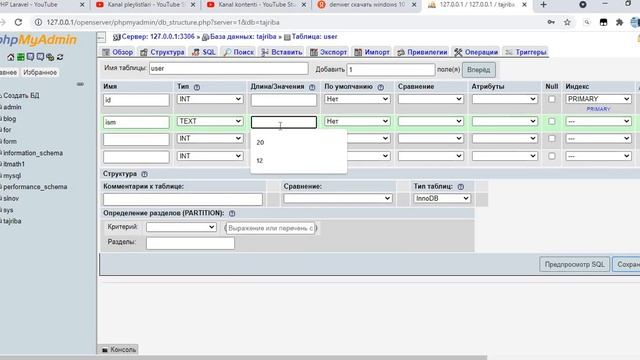The image size is (640, 360).
Task: Open the SQL tab
Action: (204, 52)
